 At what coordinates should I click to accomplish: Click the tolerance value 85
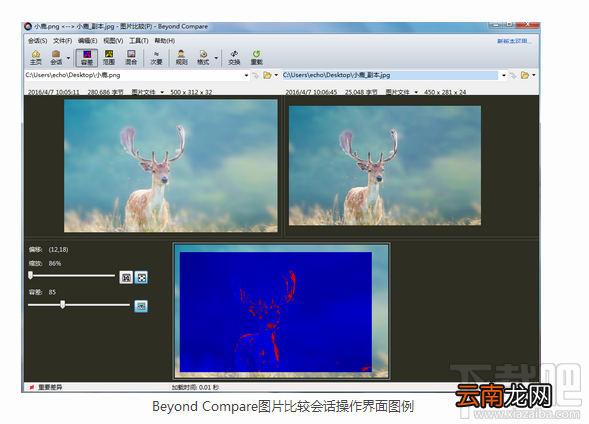[x=52, y=292]
